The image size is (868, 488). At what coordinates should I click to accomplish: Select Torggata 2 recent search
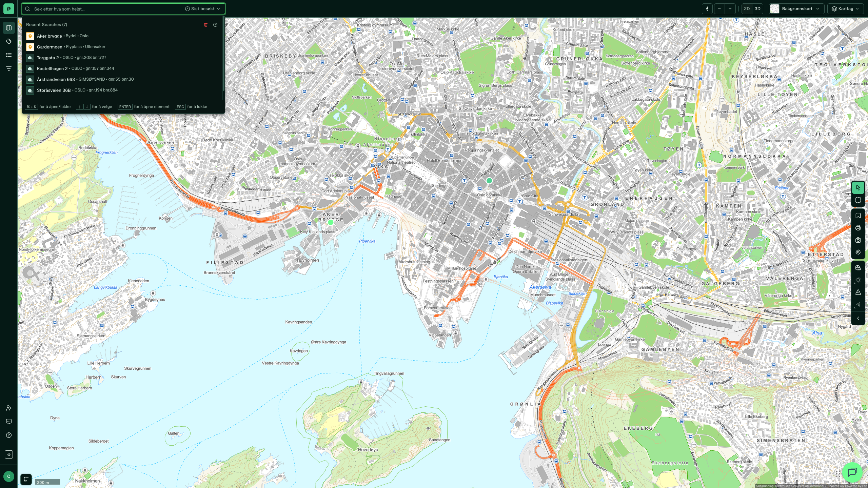[x=122, y=58]
